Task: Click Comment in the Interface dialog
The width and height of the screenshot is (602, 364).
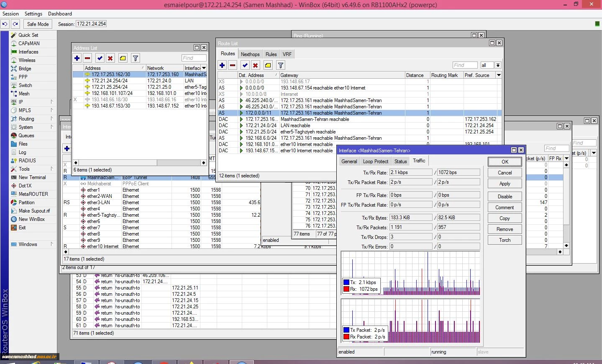Action: pyautogui.click(x=505, y=208)
